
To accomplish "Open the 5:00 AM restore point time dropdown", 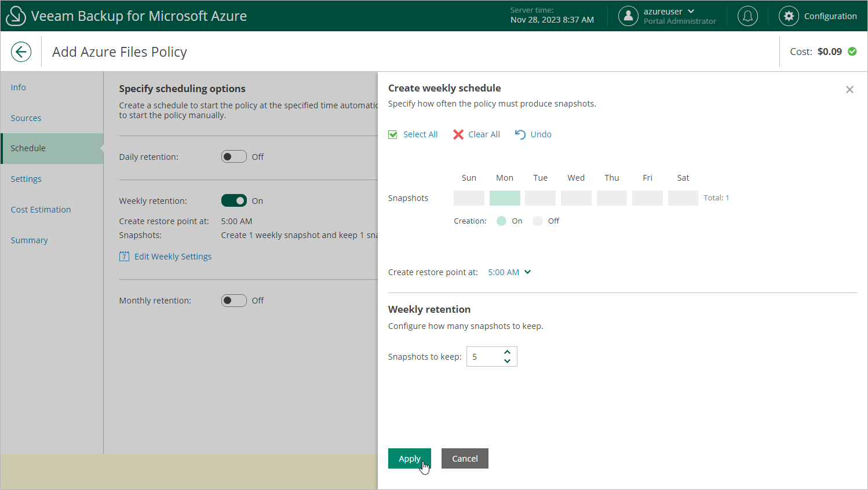I will click(x=509, y=272).
